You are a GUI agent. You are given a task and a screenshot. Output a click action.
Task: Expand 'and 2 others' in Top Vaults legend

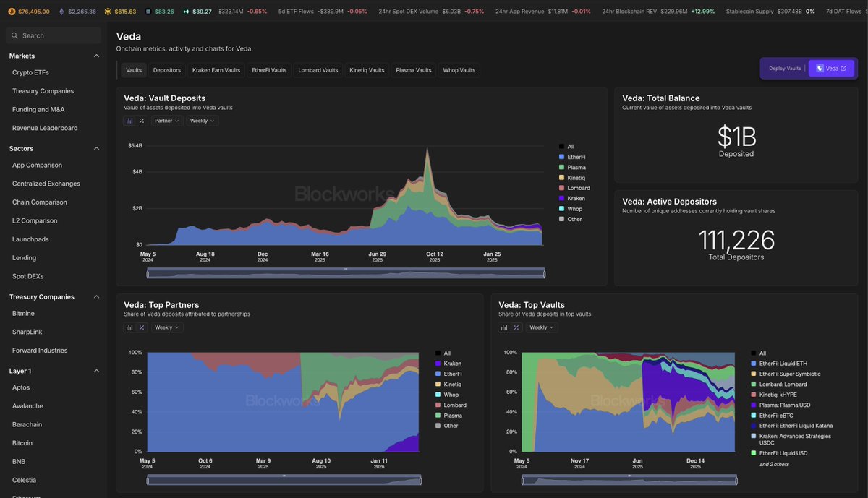(x=774, y=464)
